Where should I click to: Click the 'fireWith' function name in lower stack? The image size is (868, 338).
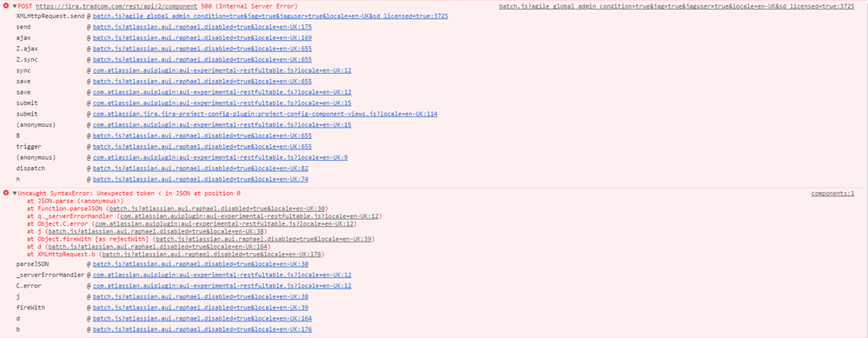[x=31, y=308]
